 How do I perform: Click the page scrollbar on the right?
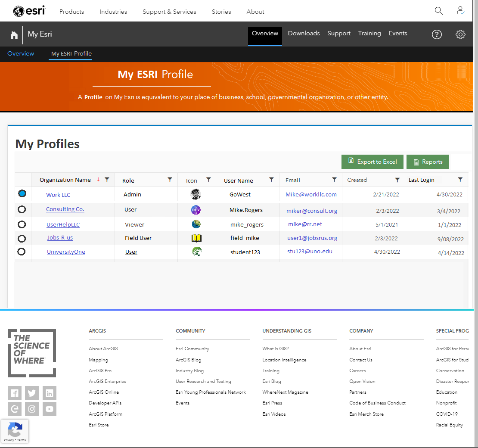tap(475, 172)
